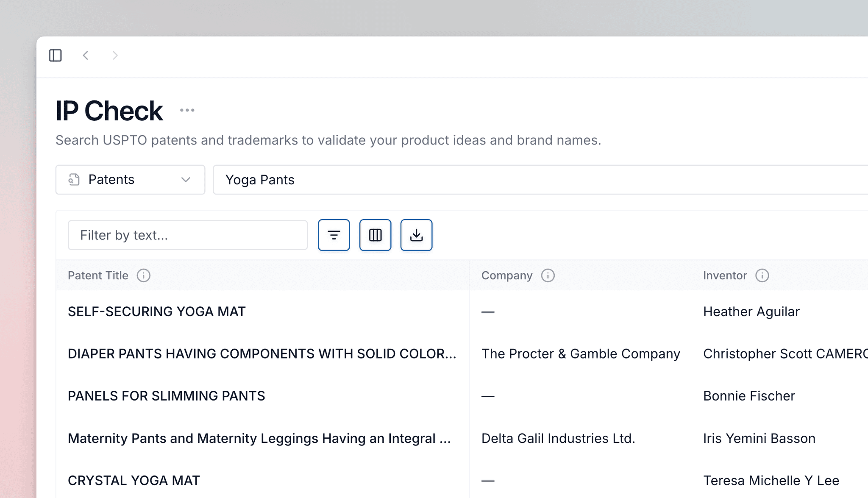Toggle the sidebar panel icon

tap(56, 56)
